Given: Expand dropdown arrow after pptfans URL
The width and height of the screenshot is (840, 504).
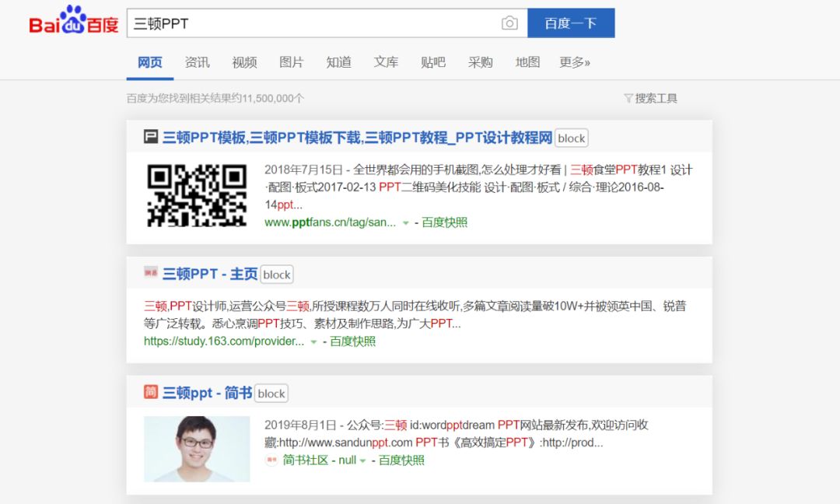Looking at the screenshot, I should click(405, 222).
